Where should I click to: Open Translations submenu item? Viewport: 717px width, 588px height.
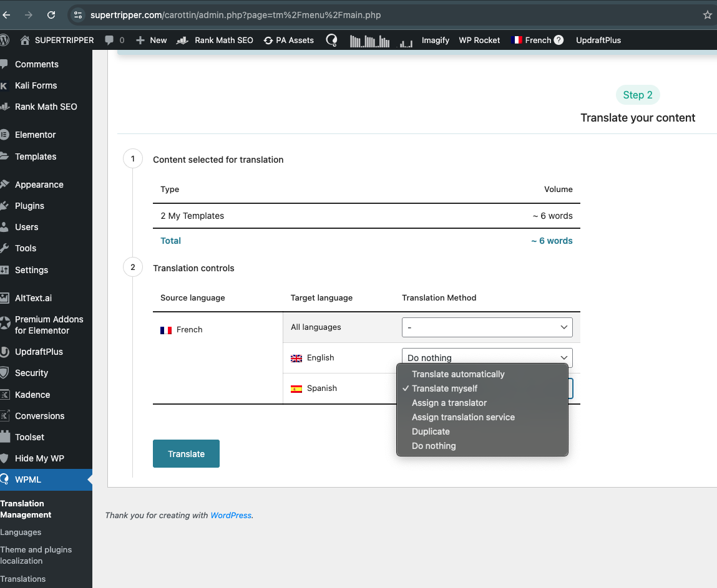pos(23,579)
